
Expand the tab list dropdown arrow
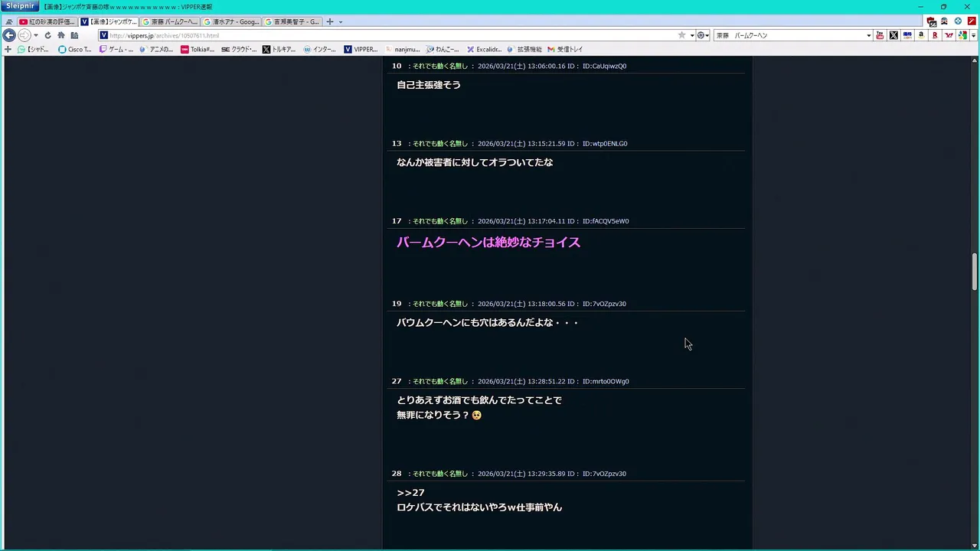coord(341,22)
